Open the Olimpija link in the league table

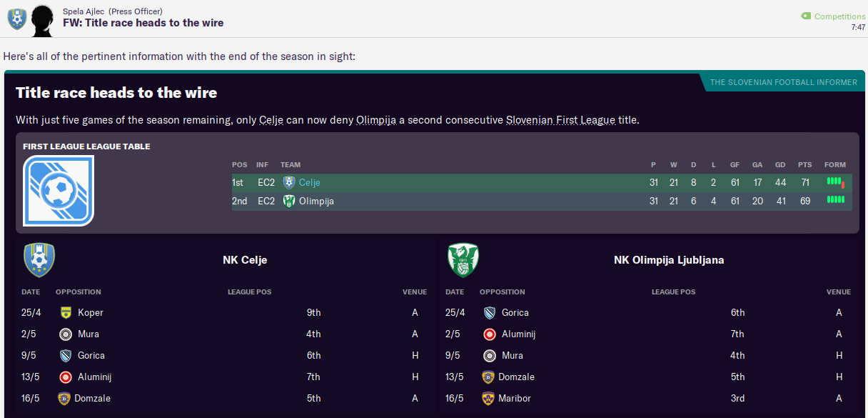coord(316,201)
